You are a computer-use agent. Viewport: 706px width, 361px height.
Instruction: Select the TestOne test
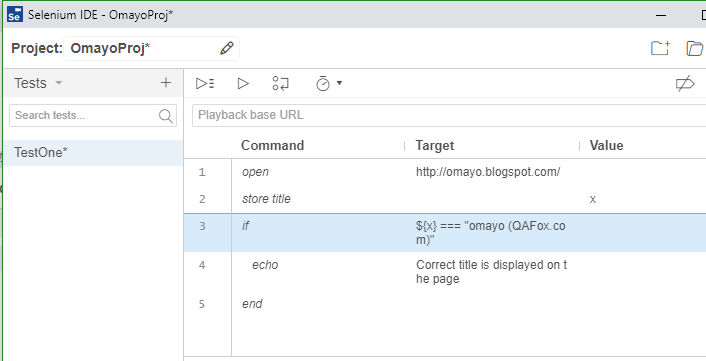pos(94,153)
